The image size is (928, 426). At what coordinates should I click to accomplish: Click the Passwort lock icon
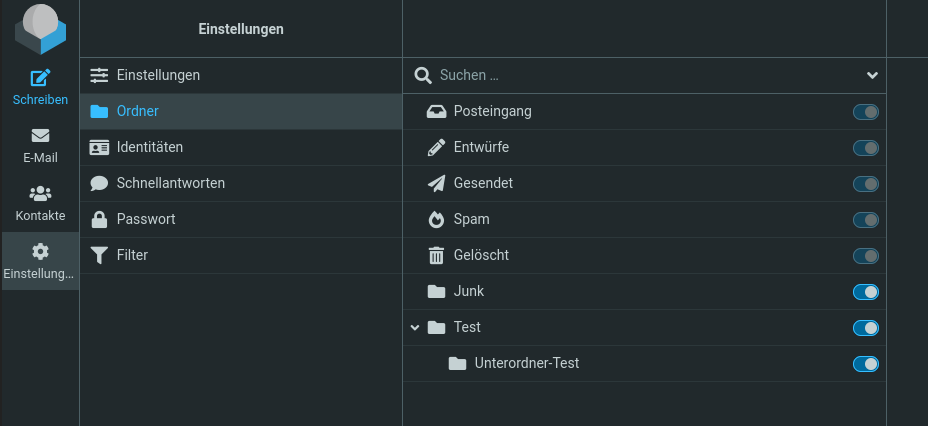[x=99, y=219]
